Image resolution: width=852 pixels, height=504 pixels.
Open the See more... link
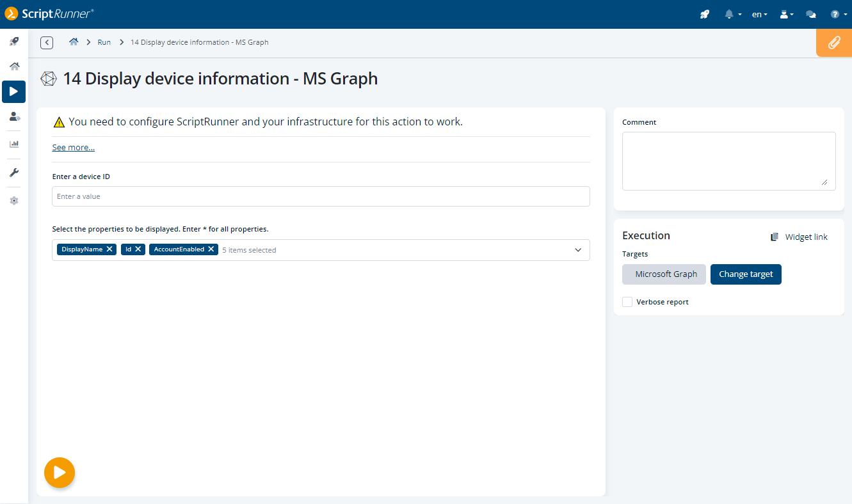coord(73,148)
